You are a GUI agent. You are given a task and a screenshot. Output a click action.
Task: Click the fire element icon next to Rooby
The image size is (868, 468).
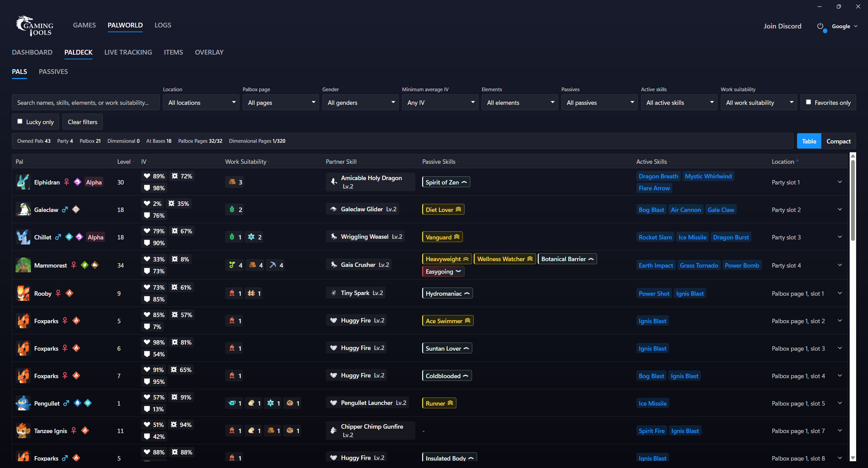pos(70,293)
